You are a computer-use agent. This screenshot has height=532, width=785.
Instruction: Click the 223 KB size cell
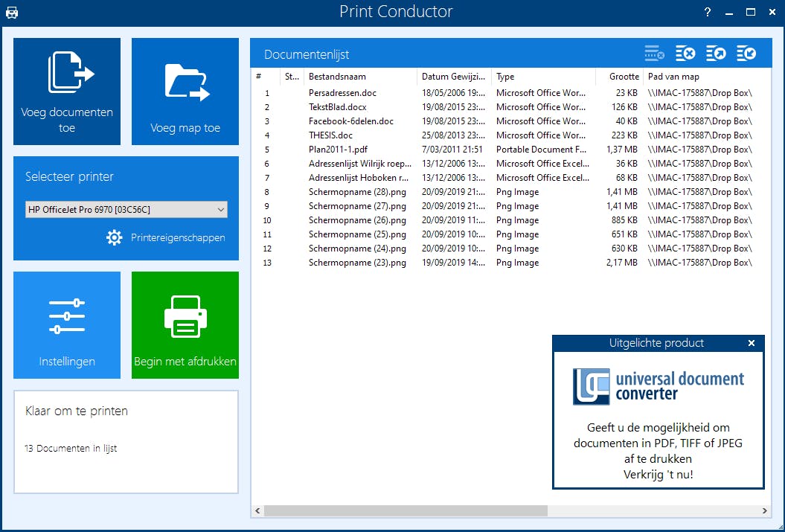[624, 135]
